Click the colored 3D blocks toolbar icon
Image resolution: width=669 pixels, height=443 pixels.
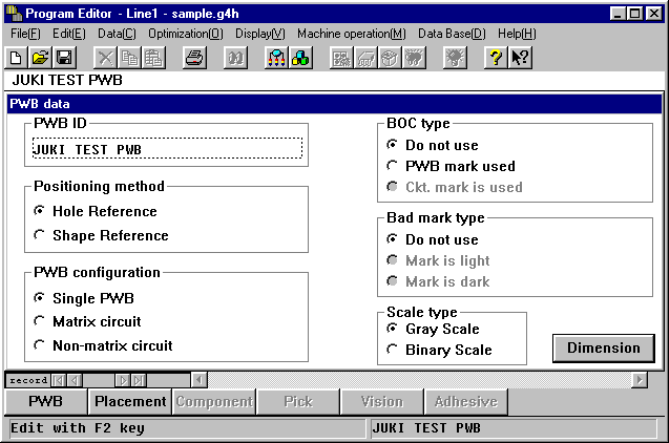(x=301, y=58)
